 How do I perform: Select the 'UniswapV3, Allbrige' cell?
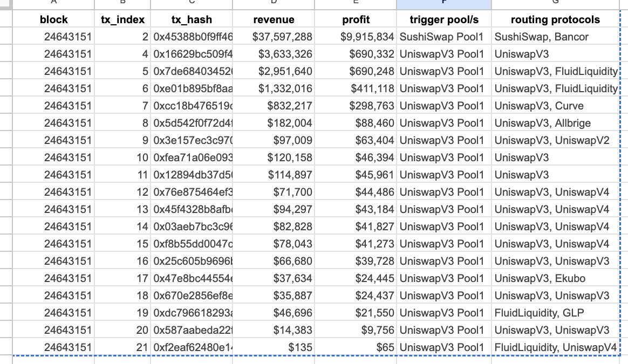(556, 123)
